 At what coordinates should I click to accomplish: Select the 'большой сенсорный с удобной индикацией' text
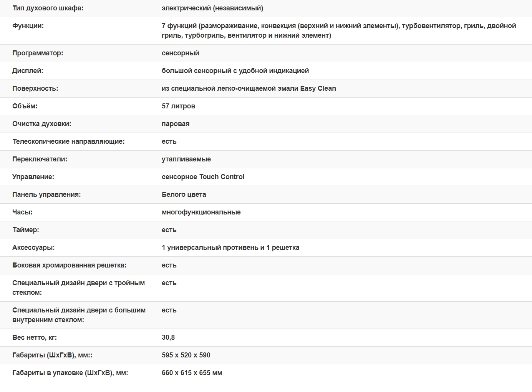click(x=235, y=71)
